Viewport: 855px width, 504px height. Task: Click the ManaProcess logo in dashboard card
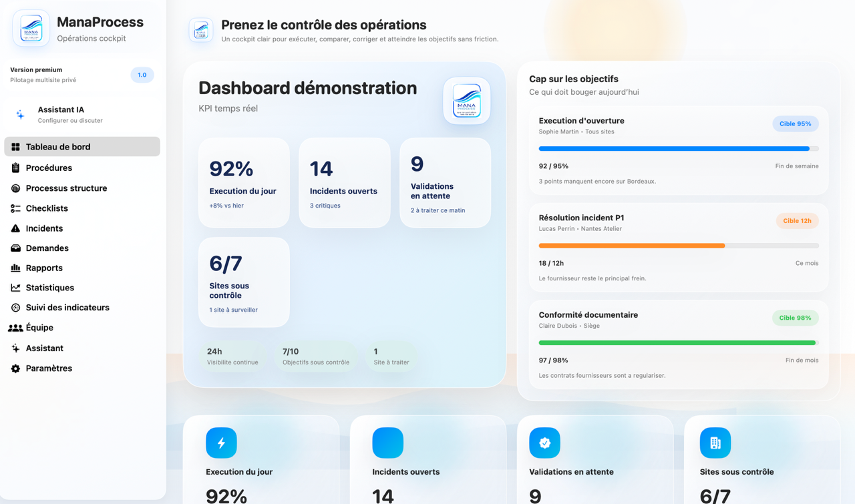466,101
